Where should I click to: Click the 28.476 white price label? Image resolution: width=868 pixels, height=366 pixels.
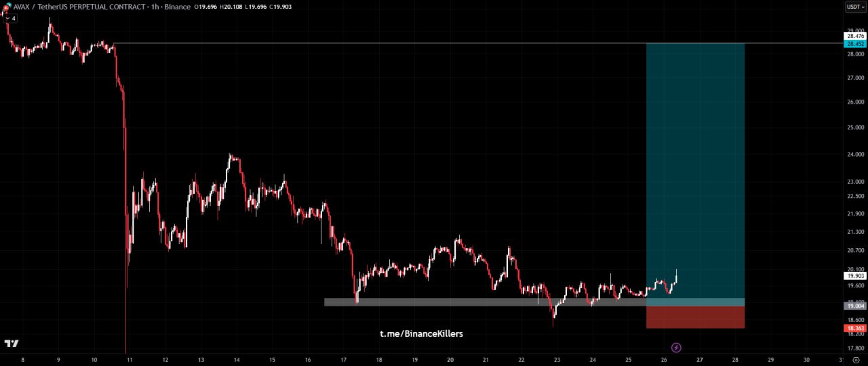(854, 36)
